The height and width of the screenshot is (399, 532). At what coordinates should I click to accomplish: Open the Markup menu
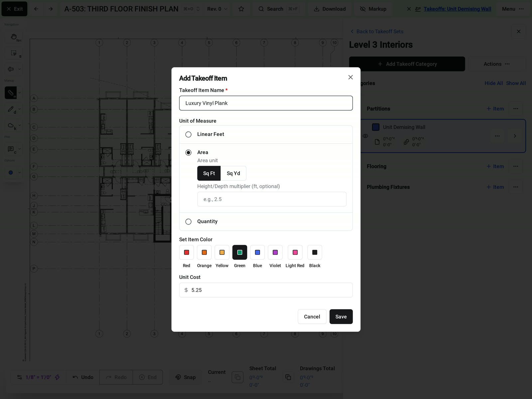(x=373, y=9)
